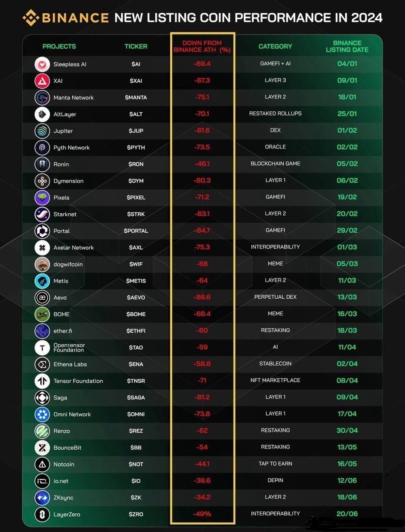Click the ZKsync arrows icon

click(x=42, y=498)
